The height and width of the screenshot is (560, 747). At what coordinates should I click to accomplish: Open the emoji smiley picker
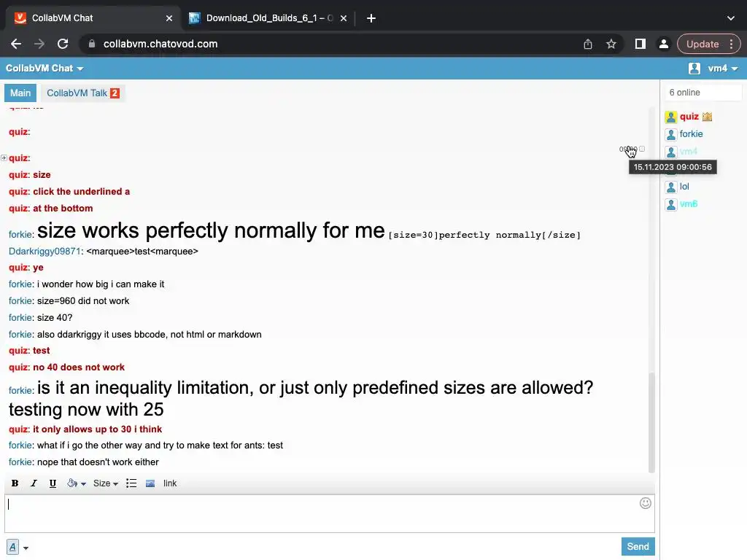tap(645, 503)
